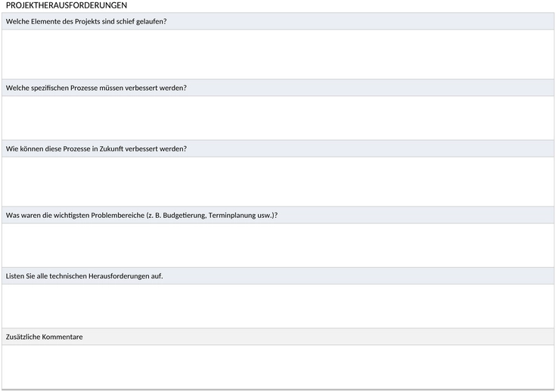Click the empty field under 'in Zukunft verbessert werden?'

click(278, 182)
